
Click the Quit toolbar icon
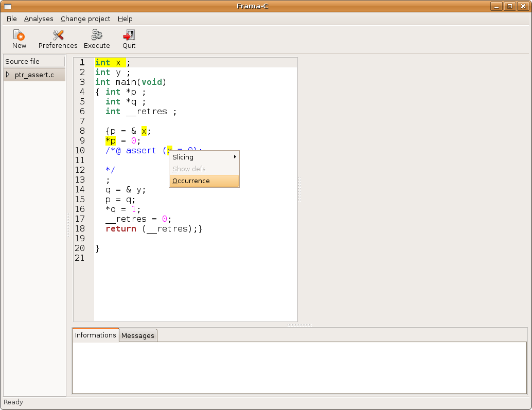click(129, 35)
